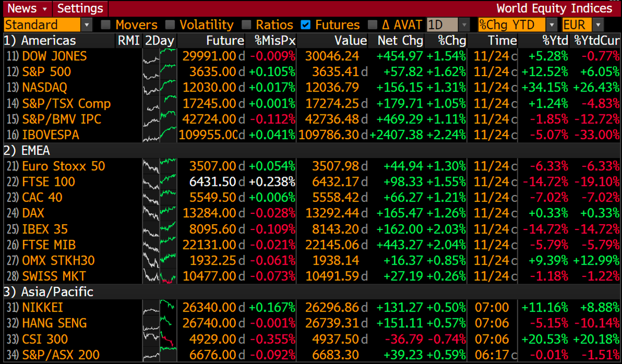Select the EMEA section header
The height and width of the screenshot is (364, 622).
28,151
